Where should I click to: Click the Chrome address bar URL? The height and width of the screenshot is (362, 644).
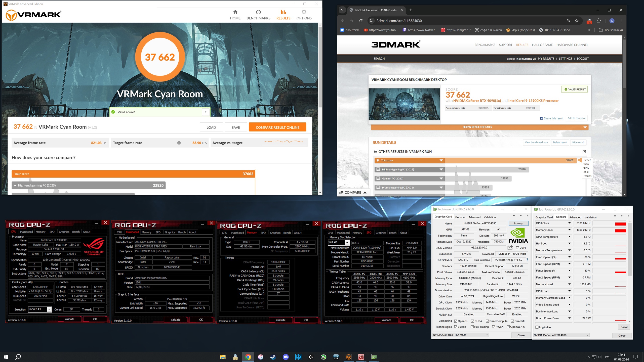pyautogui.click(x=399, y=21)
